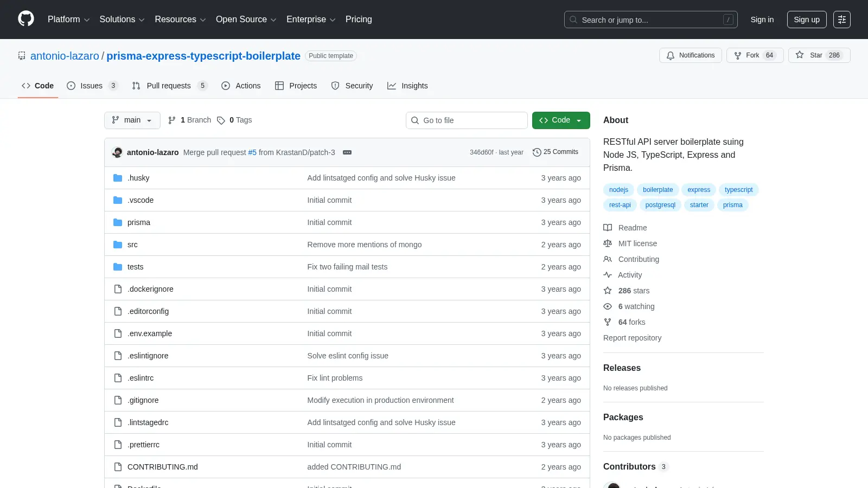Click Report repository link

tap(633, 338)
